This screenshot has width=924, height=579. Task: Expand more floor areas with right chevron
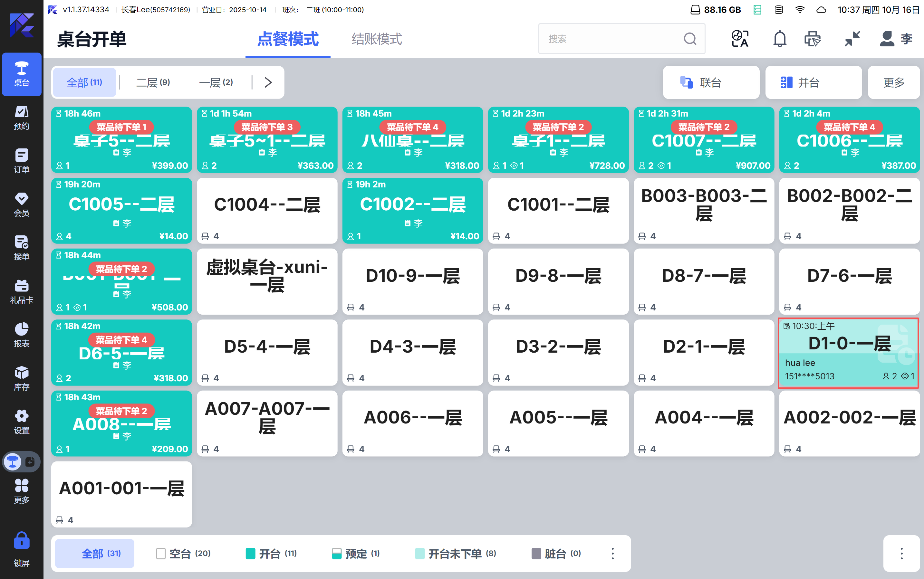268,82
